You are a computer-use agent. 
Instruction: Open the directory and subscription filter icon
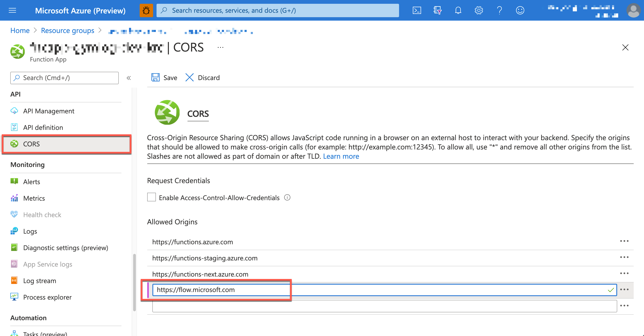(x=437, y=10)
